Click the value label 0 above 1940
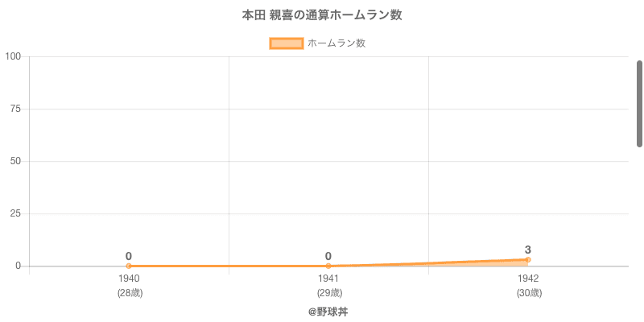 (x=129, y=256)
